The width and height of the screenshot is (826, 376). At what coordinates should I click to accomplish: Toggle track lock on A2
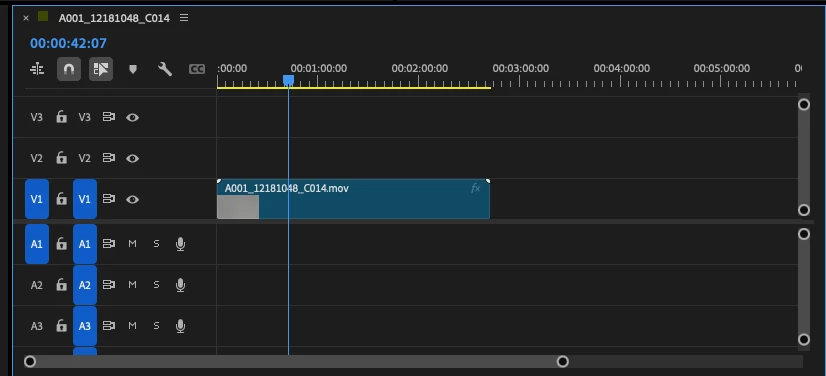(62, 285)
